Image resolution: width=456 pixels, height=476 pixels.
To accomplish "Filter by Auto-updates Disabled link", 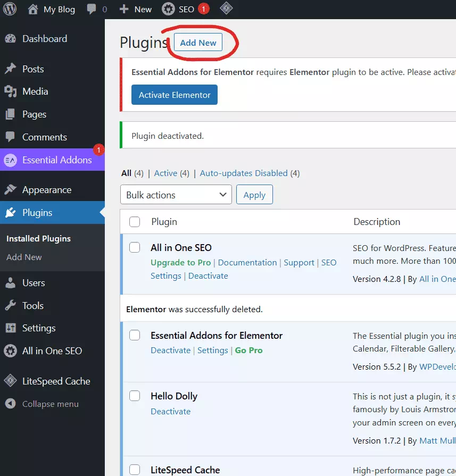I will [x=244, y=173].
